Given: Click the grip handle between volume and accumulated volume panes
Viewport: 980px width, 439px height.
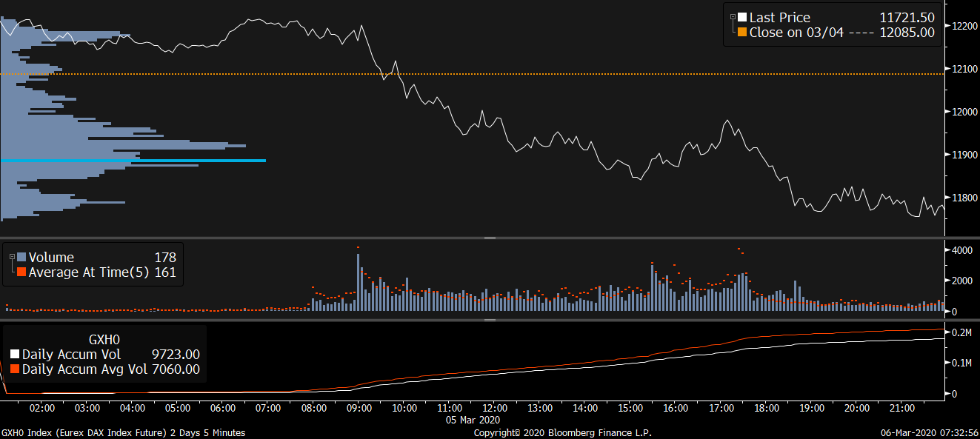Looking at the screenshot, I should 490,320.
